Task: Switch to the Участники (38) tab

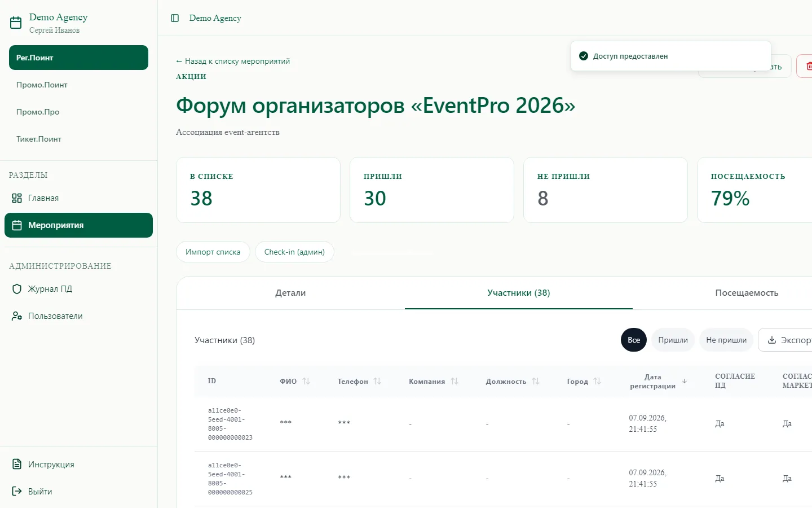Action: [519, 293]
